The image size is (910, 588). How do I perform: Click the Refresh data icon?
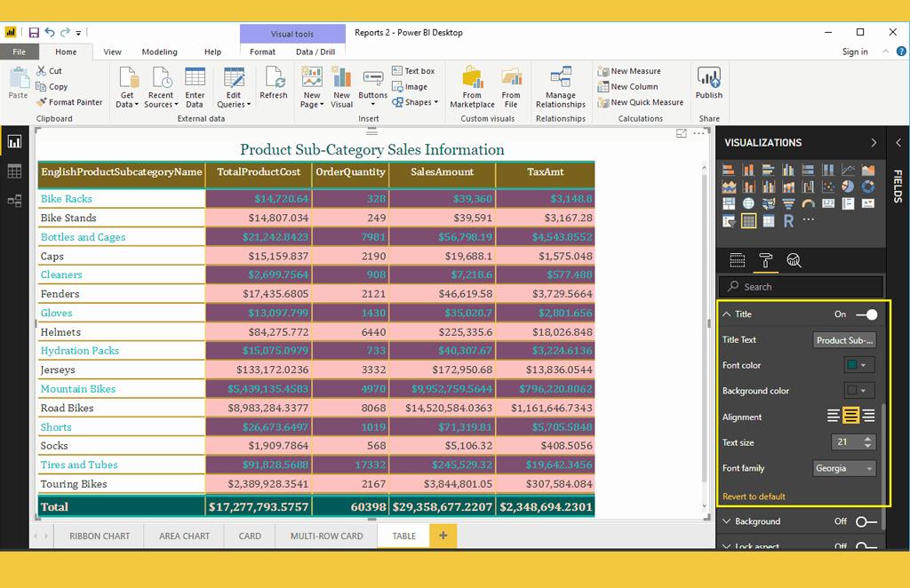(x=273, y=83)
